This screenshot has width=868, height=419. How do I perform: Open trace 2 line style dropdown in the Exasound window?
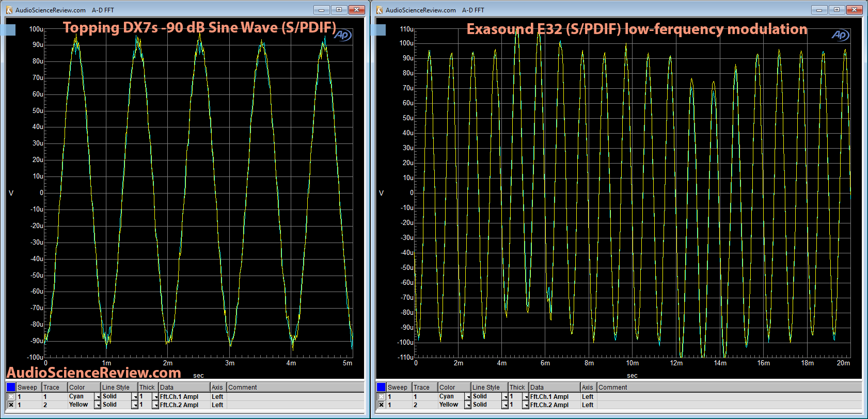click(505, 405)
